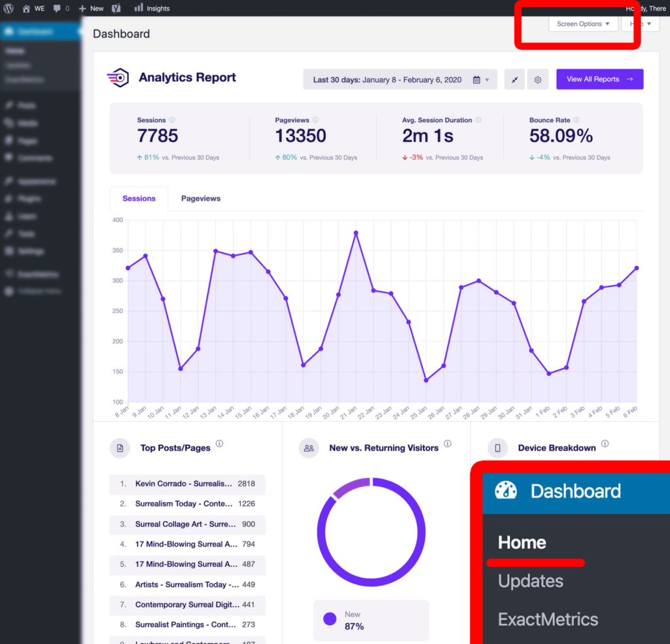Open the analytics settings gear icon
Screen dimensions: 670x644
[538, 79]
